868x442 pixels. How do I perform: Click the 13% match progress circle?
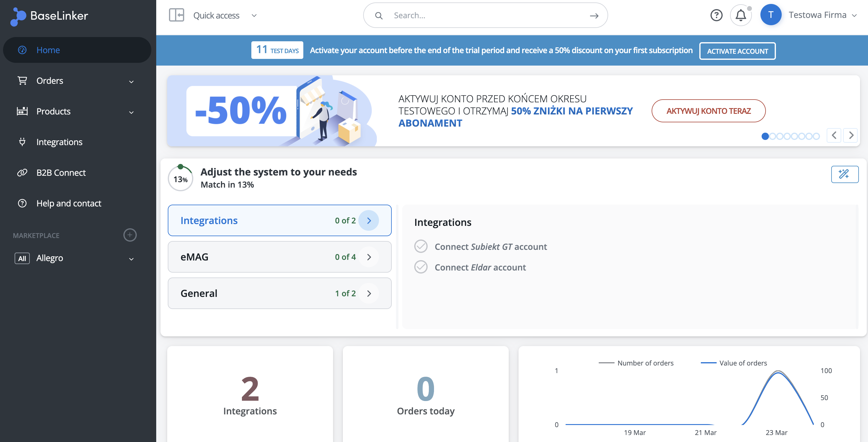coord(181,179)
